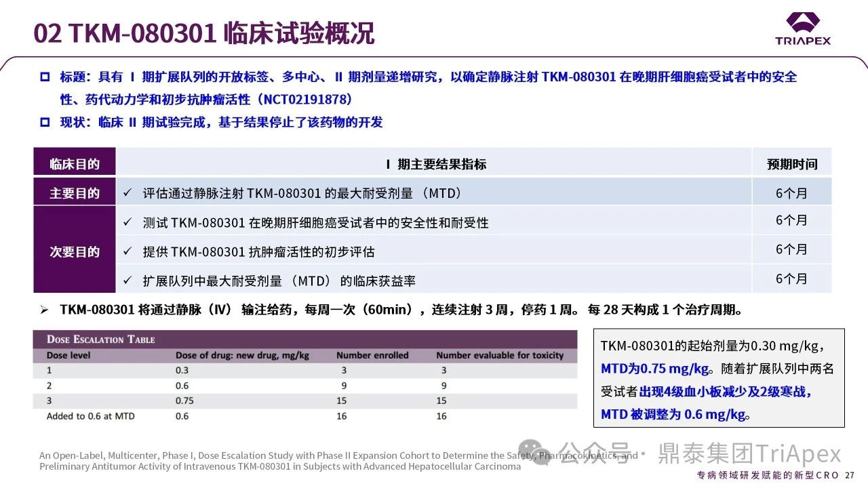
Task: Select the square bullet before 标题
Action: point(45,77)
